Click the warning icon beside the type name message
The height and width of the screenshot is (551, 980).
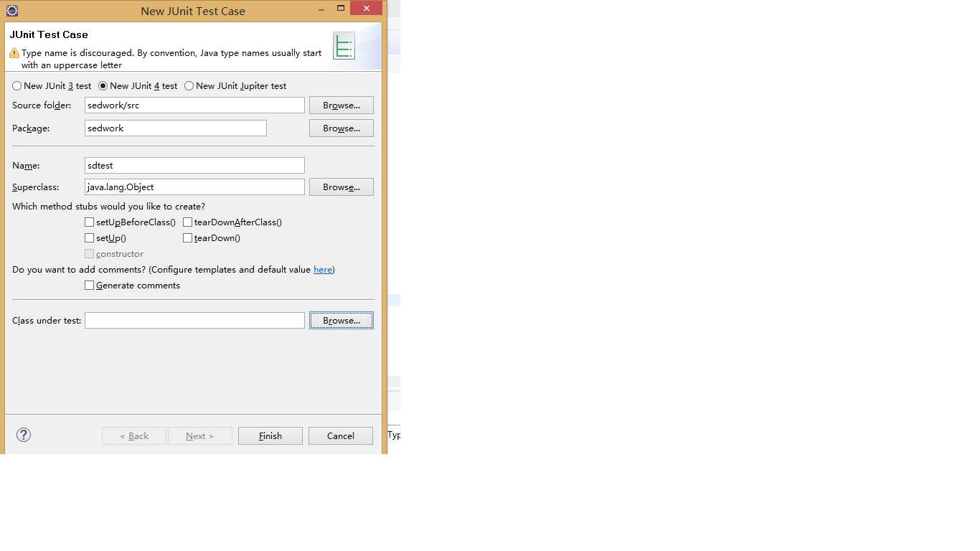coord(14,53)
